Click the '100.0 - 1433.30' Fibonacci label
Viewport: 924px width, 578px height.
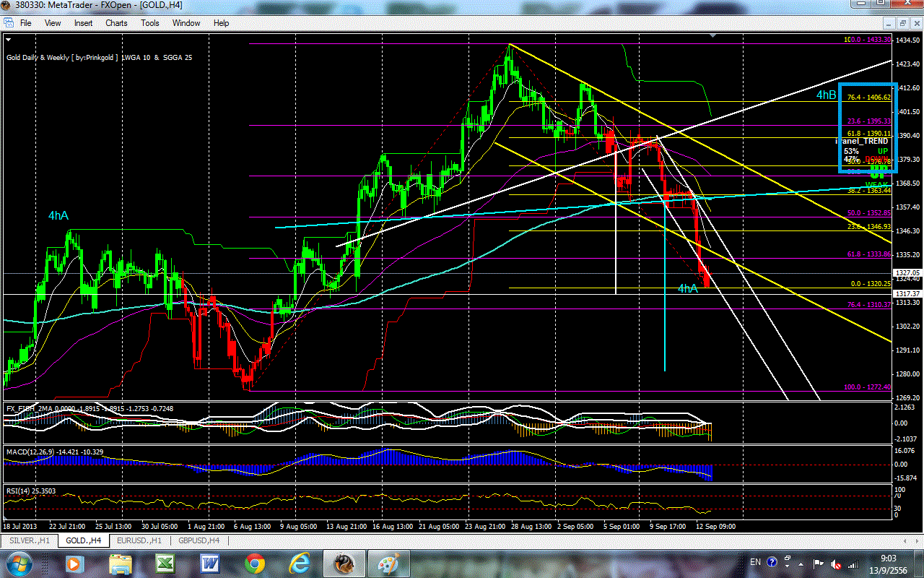pyautogui.click(x=868, y=40)
